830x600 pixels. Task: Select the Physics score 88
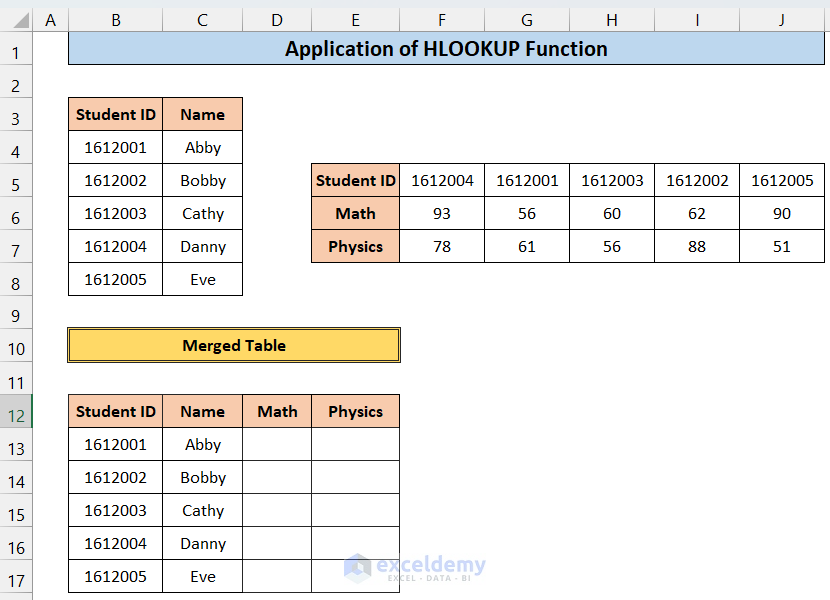coord(697,246)
